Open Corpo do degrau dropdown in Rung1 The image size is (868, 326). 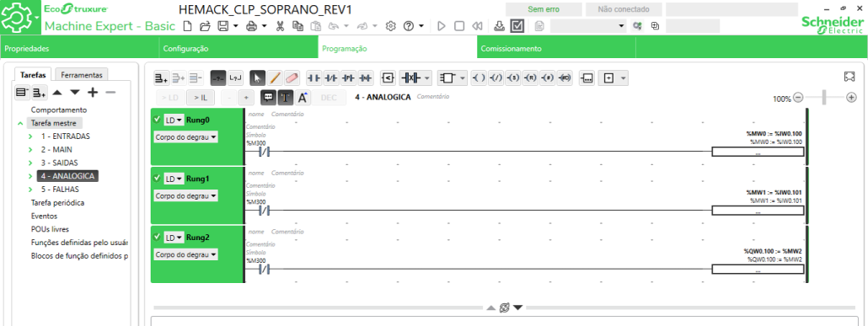coord(185,196)
